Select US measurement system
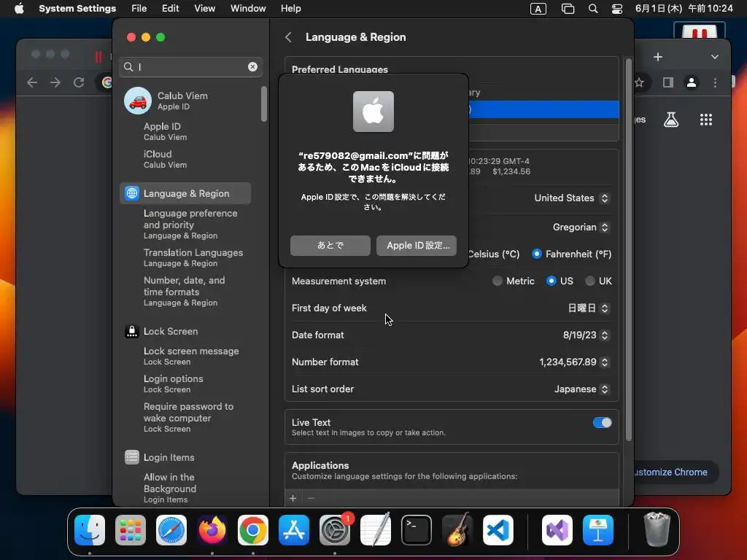Viewport: 747px width, 560px height. [x=551, y=281]
